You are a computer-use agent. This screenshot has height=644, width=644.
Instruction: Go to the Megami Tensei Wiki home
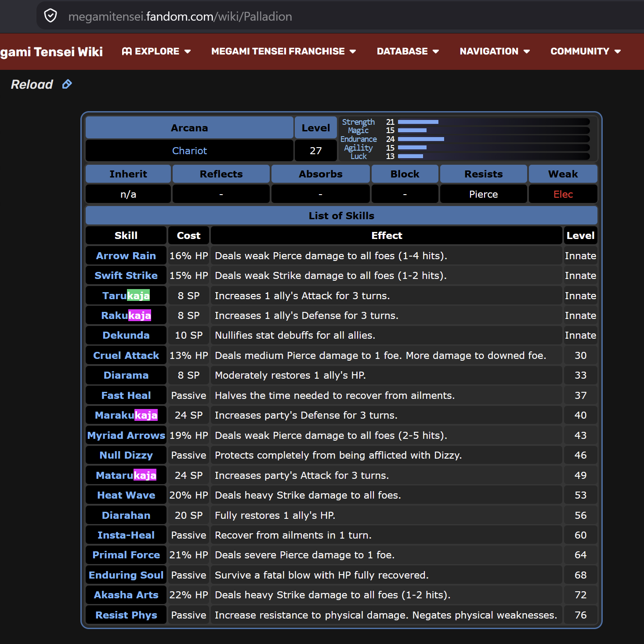pyautogui.click(x=51, y=52)
